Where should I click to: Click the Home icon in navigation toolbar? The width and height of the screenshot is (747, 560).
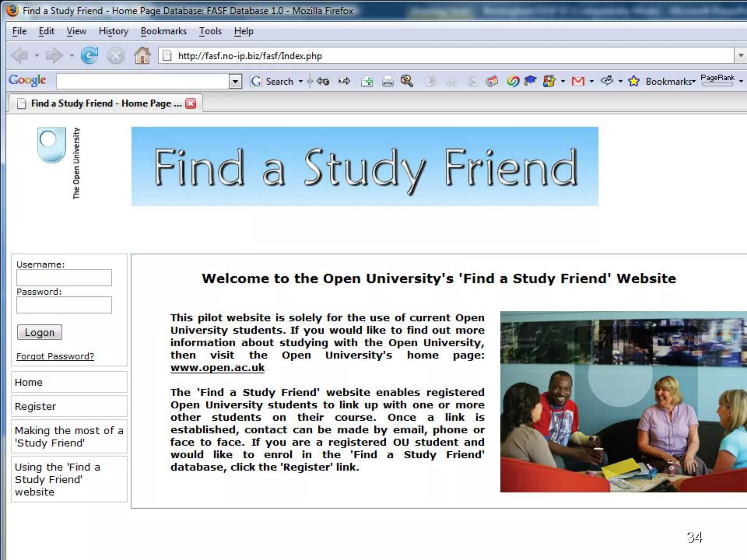point(142,56)
